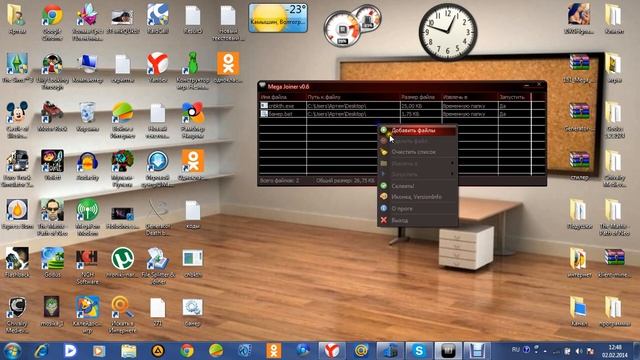Open Windows Explorer from the taskbar
Image resolution: width=640 pixels, height=360 pixels.
[x=129, y=351]
